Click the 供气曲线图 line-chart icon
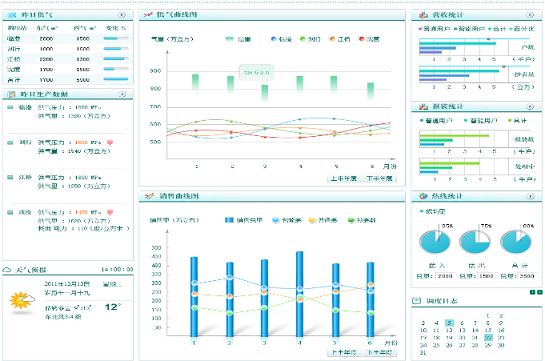Screen dimensions: 545x361 pyautogui.click(x=148, y=15)
